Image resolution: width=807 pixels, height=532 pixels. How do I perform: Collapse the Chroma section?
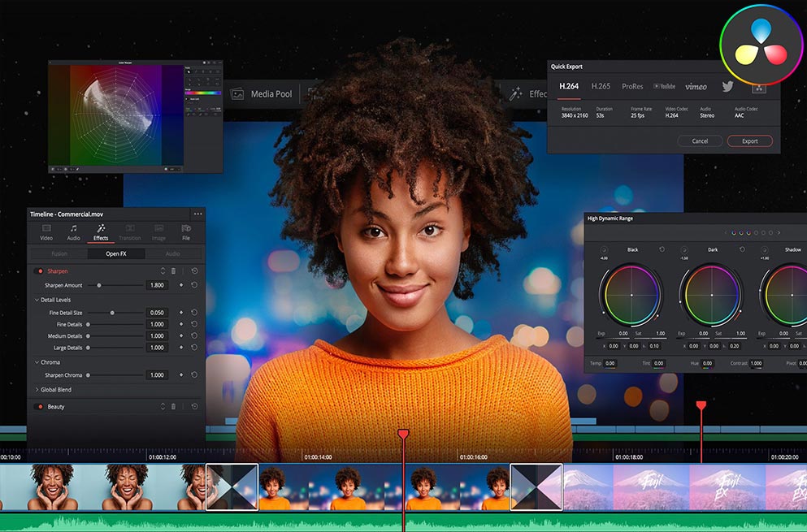[37, 362]
